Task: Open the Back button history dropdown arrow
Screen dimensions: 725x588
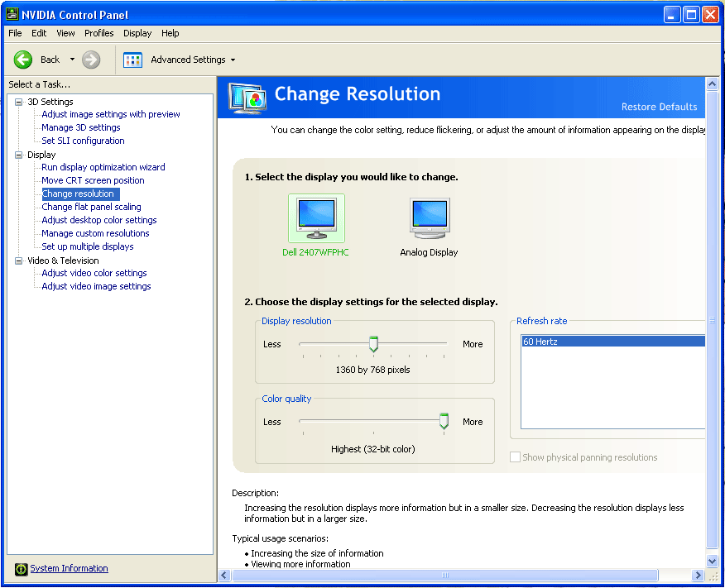Action: point(72,60)
